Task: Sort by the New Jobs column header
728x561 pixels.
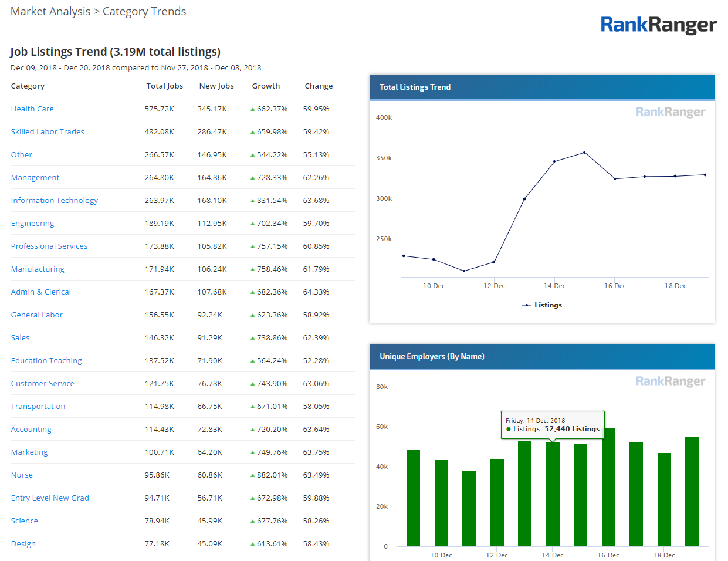Action: tap(216, 86)
